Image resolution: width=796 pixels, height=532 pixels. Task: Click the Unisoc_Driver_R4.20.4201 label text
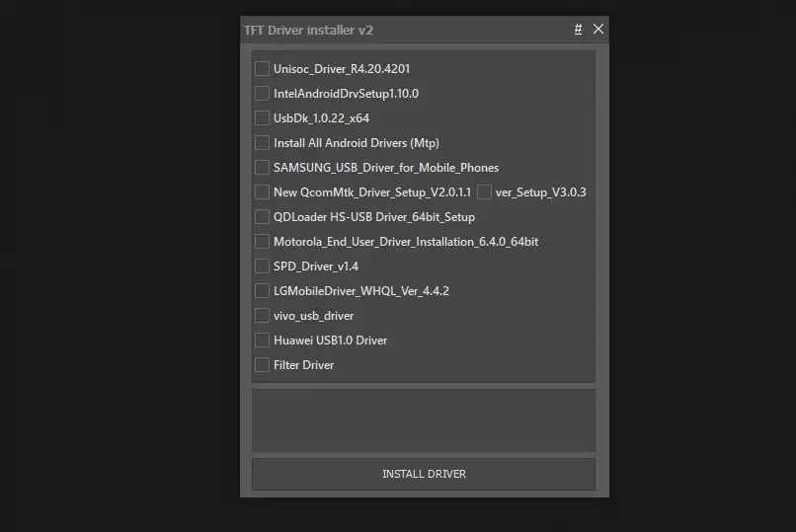pyautogui.click(x=342, y=69)
